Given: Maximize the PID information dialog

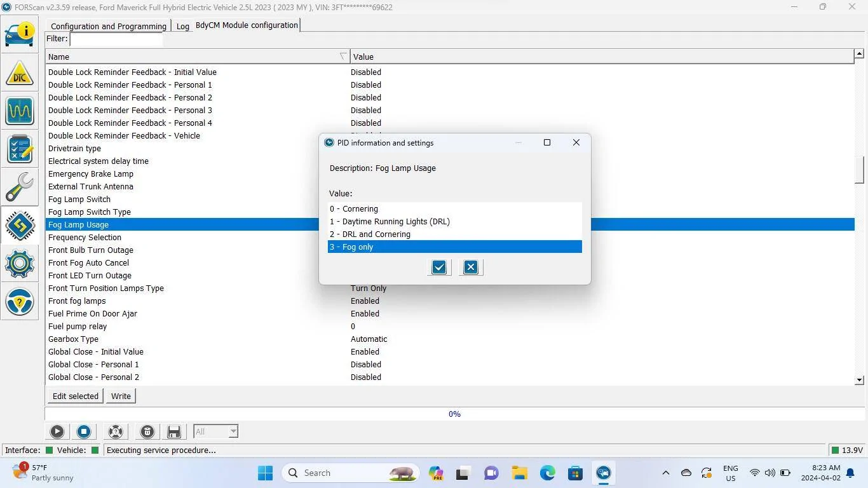Looking at the screenshot, I should (x=547, y=142).
